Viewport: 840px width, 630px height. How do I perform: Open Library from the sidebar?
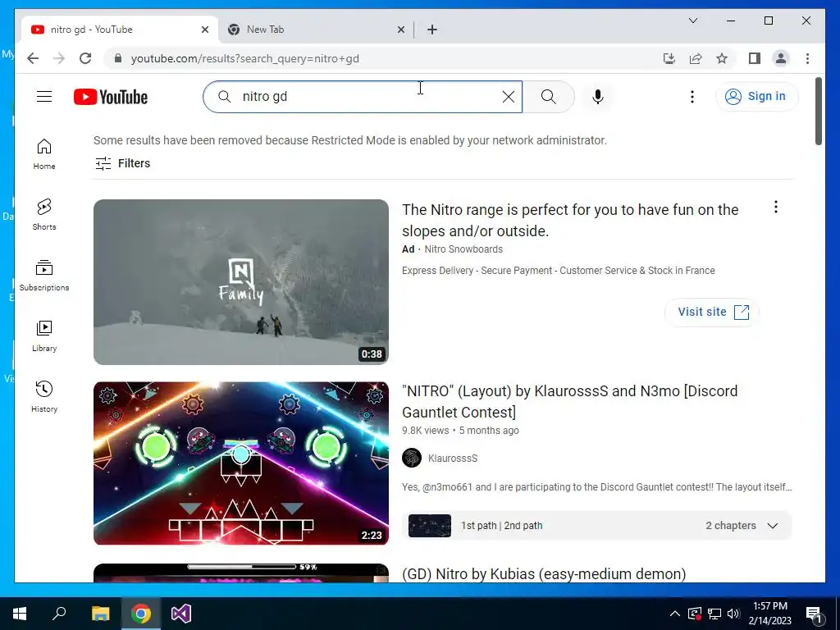tap(44, 336)
